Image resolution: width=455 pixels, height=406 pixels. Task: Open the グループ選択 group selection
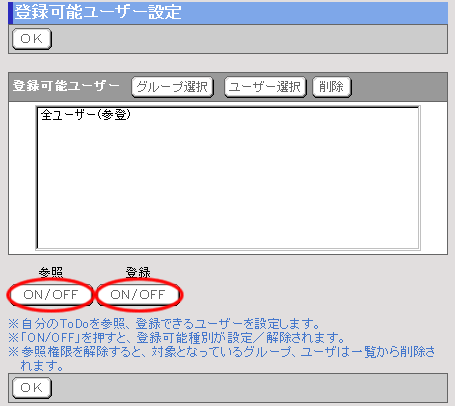coord(172,87)
